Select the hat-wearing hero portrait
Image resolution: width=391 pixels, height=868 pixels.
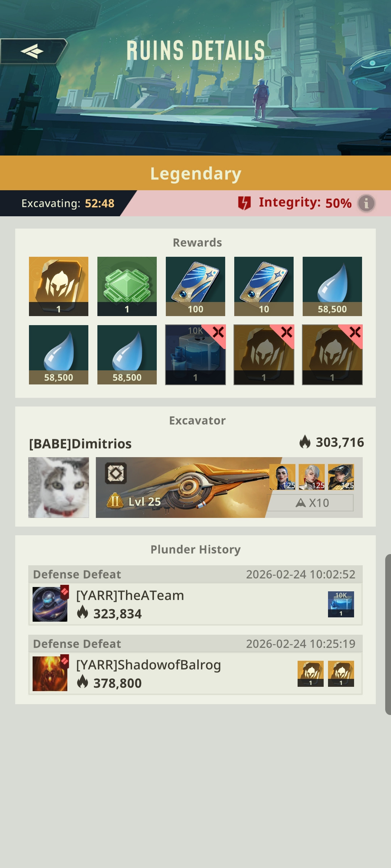point(341,477)
